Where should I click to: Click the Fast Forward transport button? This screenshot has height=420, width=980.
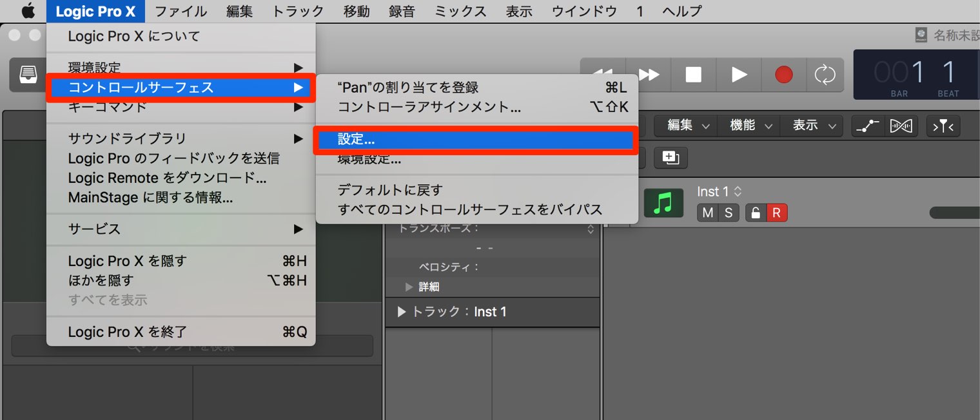(649, 75)
